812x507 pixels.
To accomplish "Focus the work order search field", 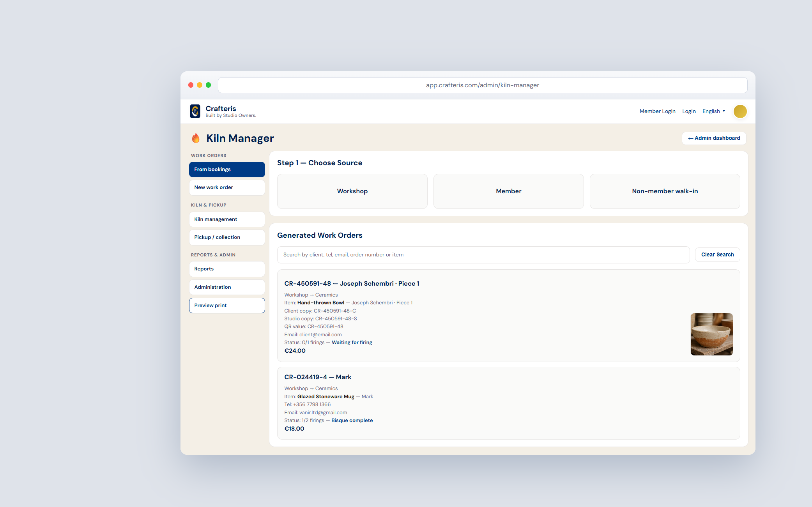I will pos(483,255).
